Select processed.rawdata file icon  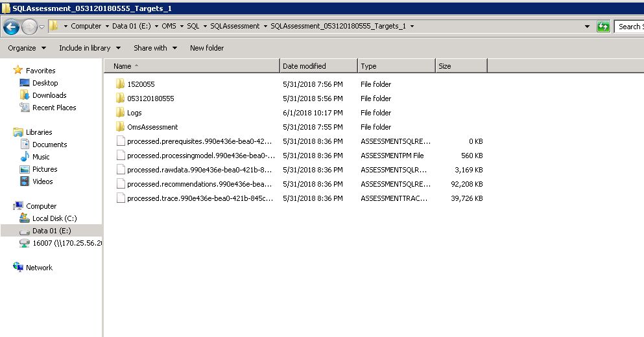tap(121, 170)
